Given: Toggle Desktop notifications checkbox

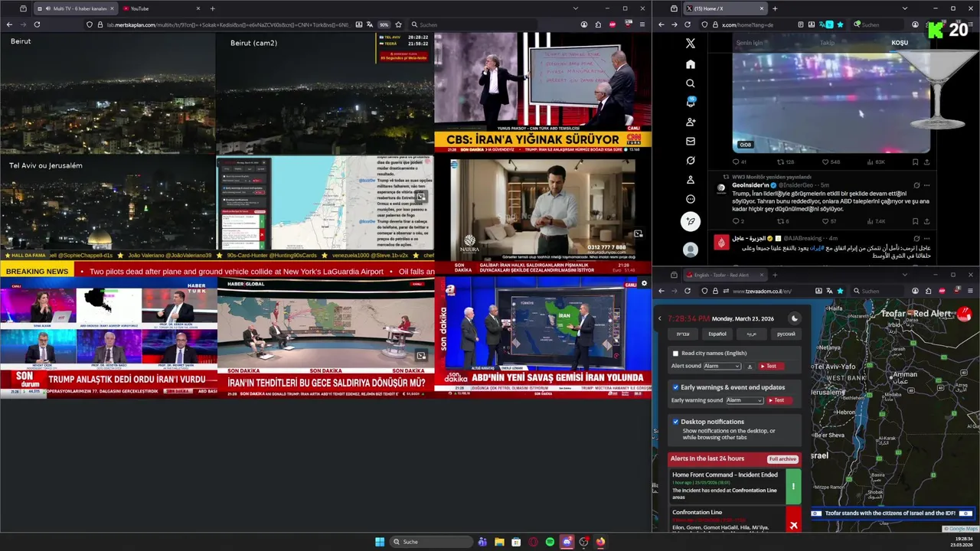Looking at the screenshot, I should pyautogui.click(x=675, y=422).
